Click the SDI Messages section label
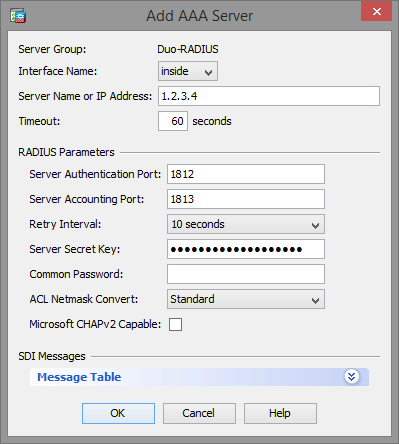The height and width of the screenshot is (444, 399). (x=52, y=356)
